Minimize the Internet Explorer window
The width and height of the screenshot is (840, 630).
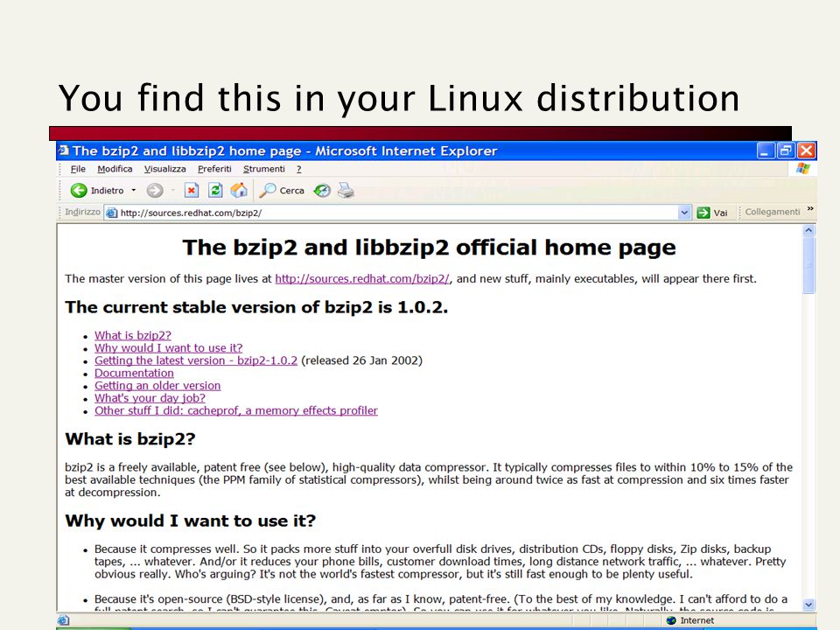tap(765, 150)
